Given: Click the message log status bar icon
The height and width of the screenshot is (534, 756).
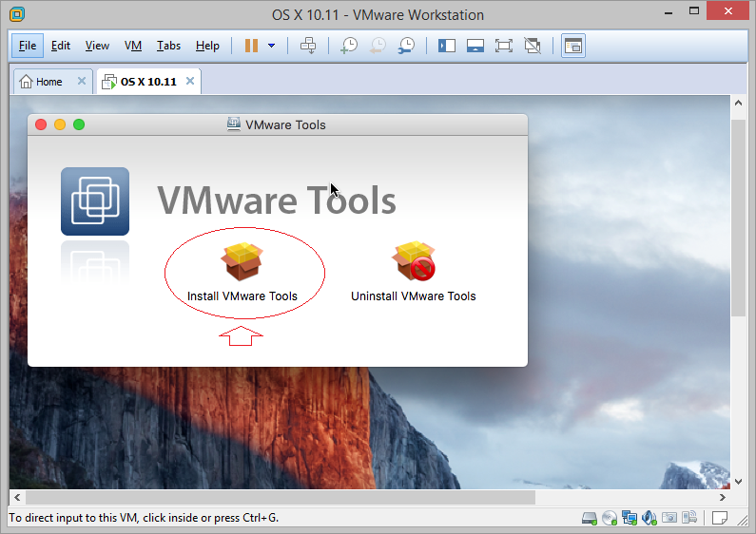Looking at the screenshot, I should coord(720,518).
